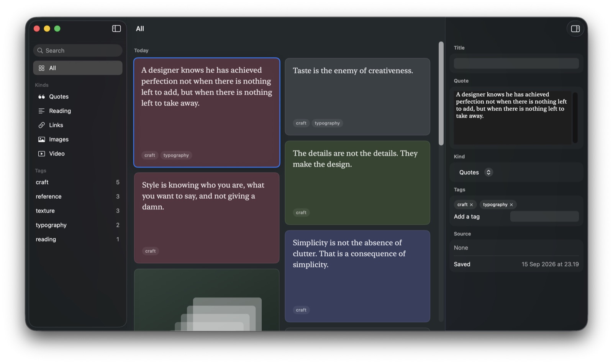Click the Add a tag input field
The image size is (613, 364).
pyautogui.click(x=544, y=217)
